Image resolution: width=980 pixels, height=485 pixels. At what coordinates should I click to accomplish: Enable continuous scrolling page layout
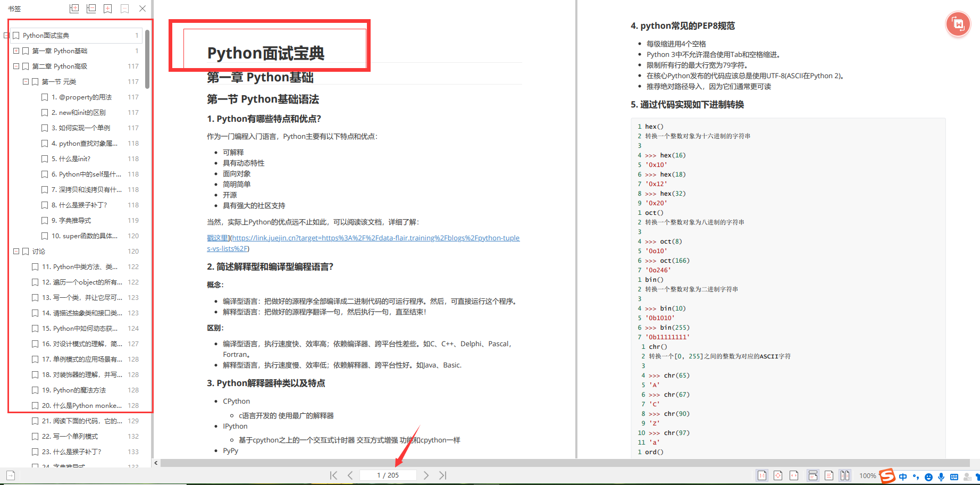coord(813,475)
